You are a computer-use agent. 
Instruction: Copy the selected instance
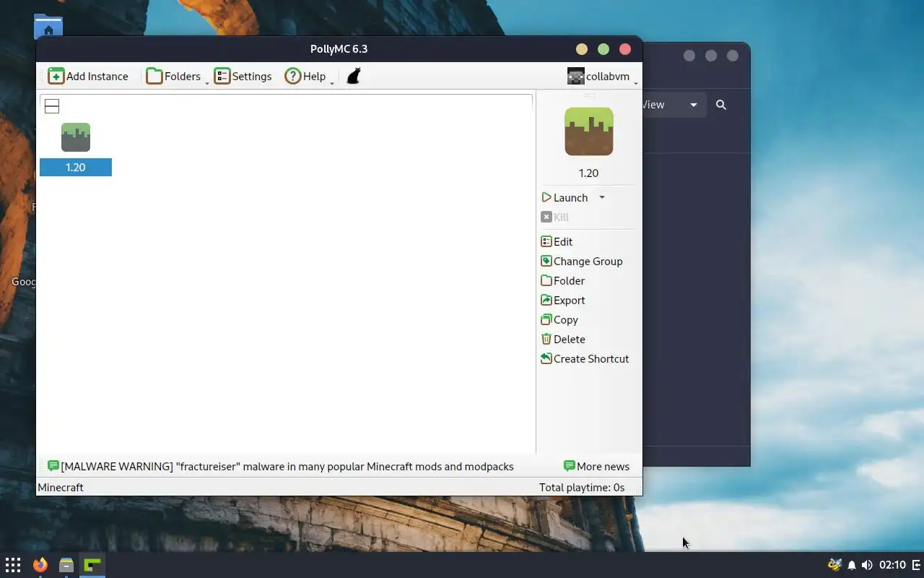(x=559, y=319)
